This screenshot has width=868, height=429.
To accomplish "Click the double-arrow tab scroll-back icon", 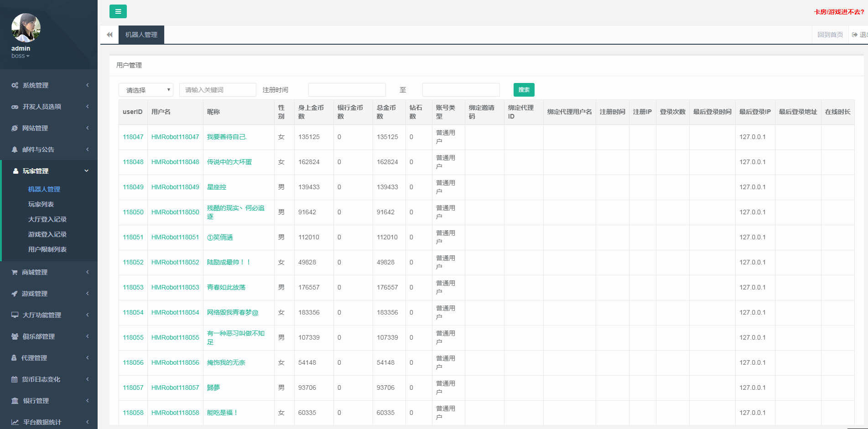I will (109, 35).
